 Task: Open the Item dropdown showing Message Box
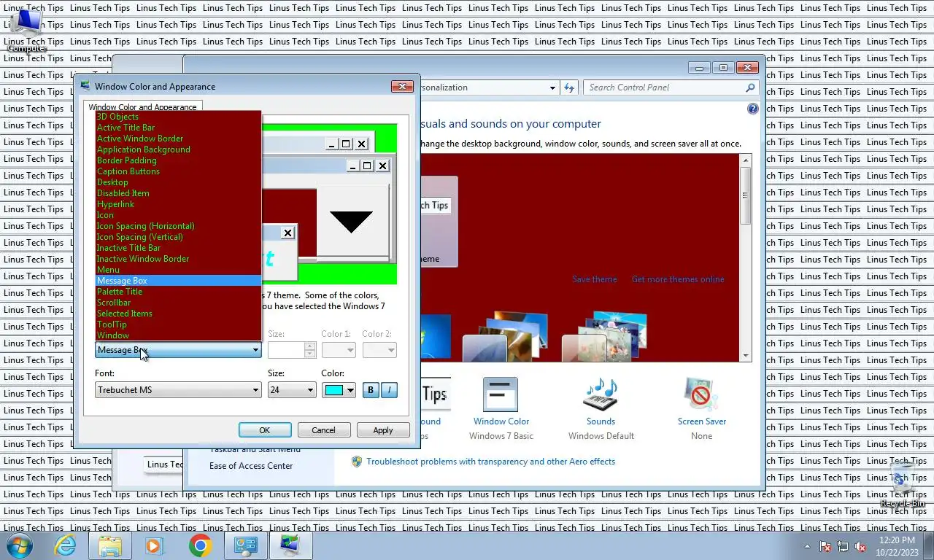pos(178,350)
